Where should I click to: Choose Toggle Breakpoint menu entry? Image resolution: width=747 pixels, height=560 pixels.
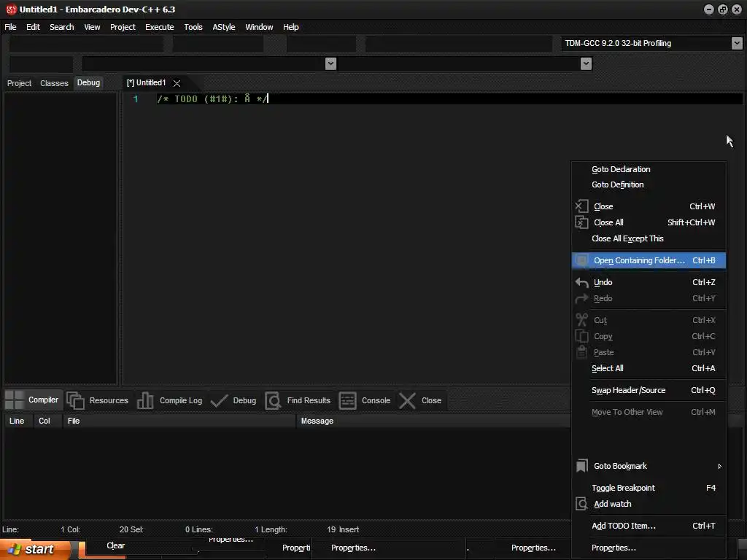pyautogui.click(x=649, y=488)
